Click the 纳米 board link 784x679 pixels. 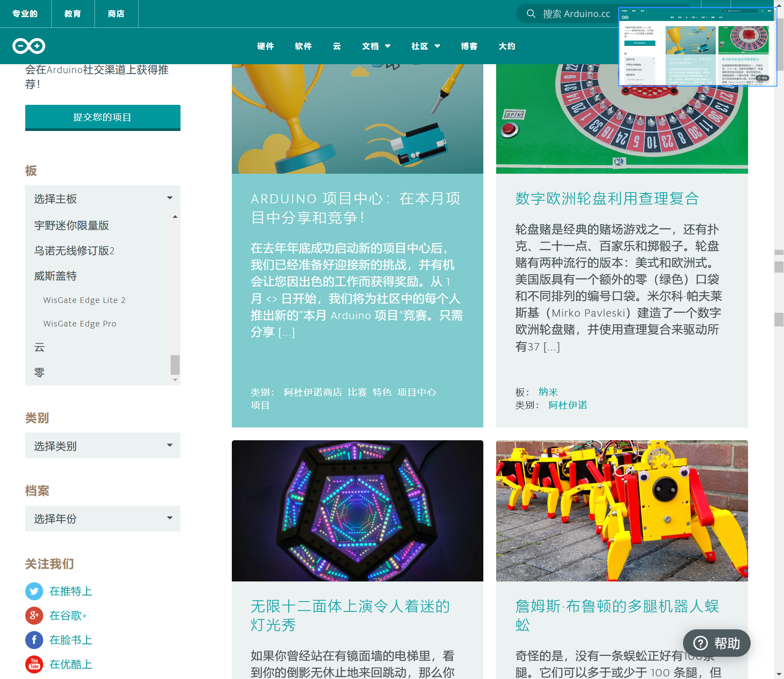548,392
